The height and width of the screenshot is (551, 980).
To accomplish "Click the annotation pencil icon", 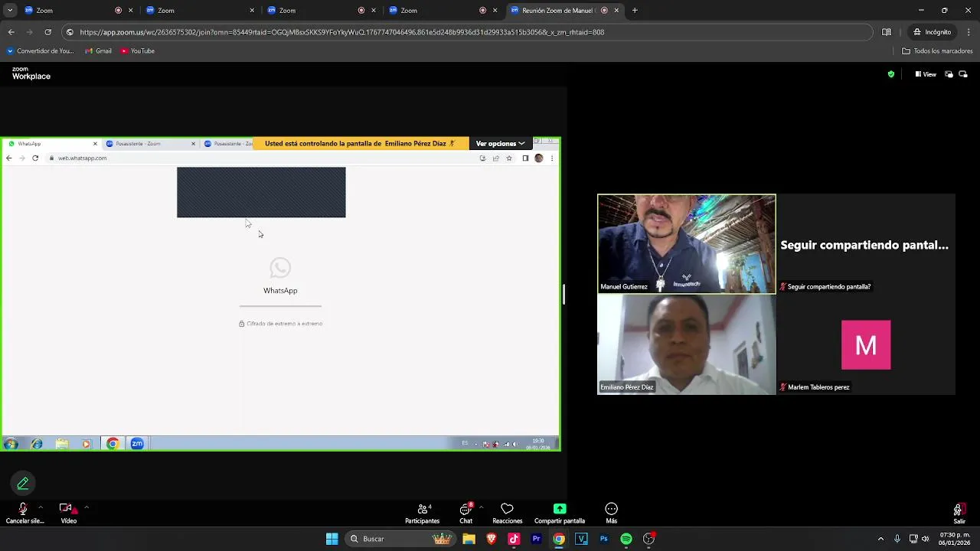I will click(x=23, y=483).
